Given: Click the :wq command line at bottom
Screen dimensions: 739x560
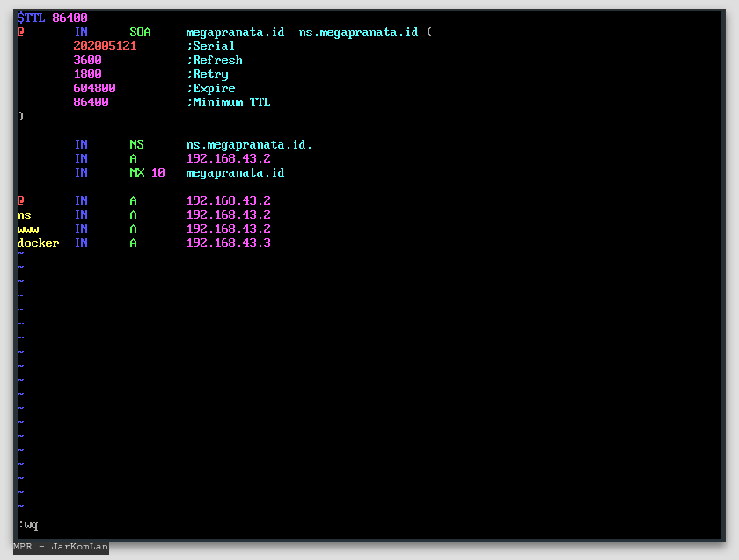Looking at the screenshot, I should point(27,525).
